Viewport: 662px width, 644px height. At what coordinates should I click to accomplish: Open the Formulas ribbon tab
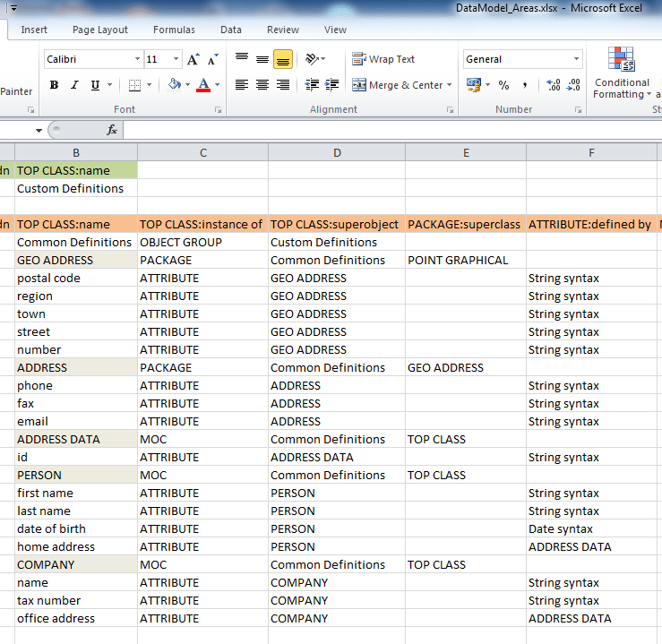174,30
